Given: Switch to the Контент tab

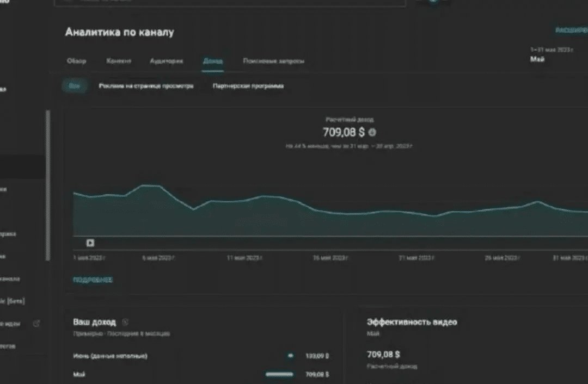Looking at the screenshot, I should [119, 61].
